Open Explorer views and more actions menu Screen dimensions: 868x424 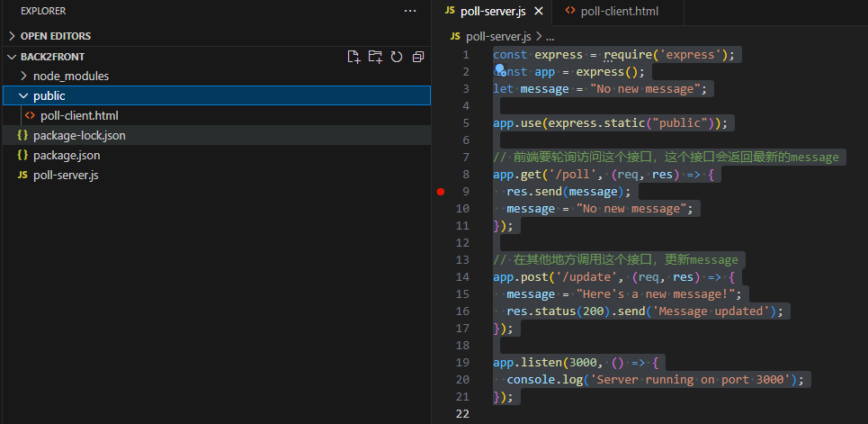(409, 11)
